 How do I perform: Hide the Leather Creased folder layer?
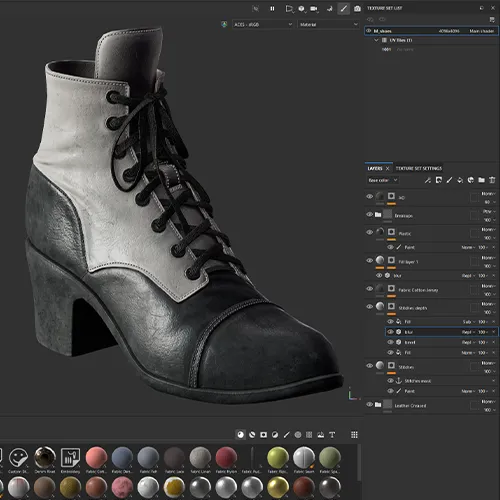(369, 404)
